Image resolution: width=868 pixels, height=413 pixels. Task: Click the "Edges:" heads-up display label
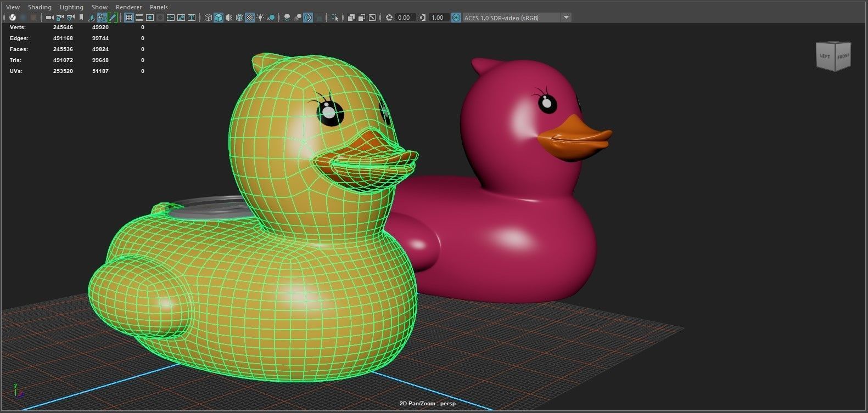click(19, 38)
